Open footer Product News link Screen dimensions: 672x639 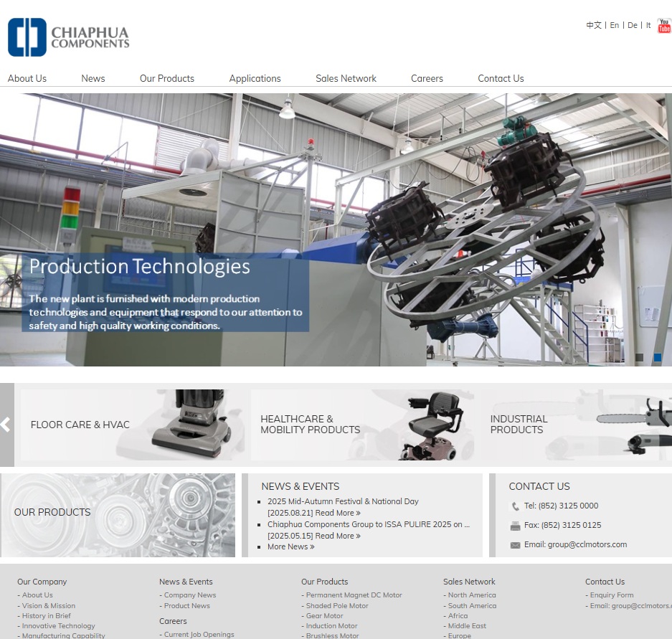point(187,606)
